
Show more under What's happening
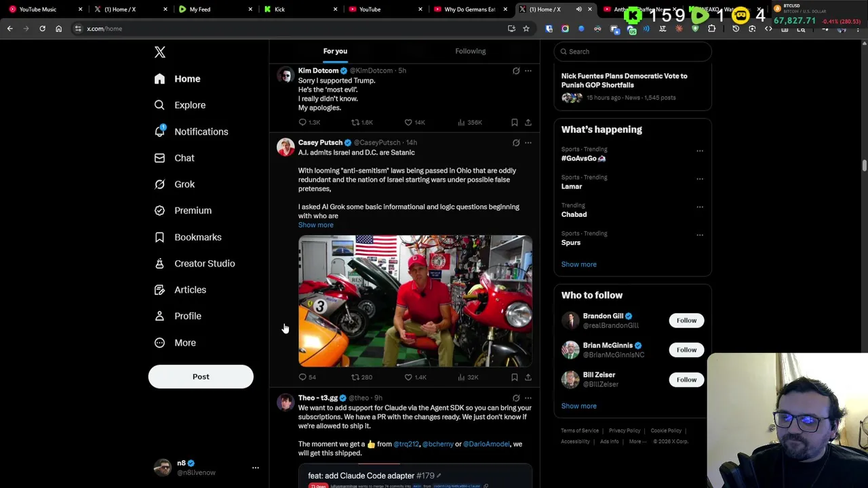(x=578, y=264)
